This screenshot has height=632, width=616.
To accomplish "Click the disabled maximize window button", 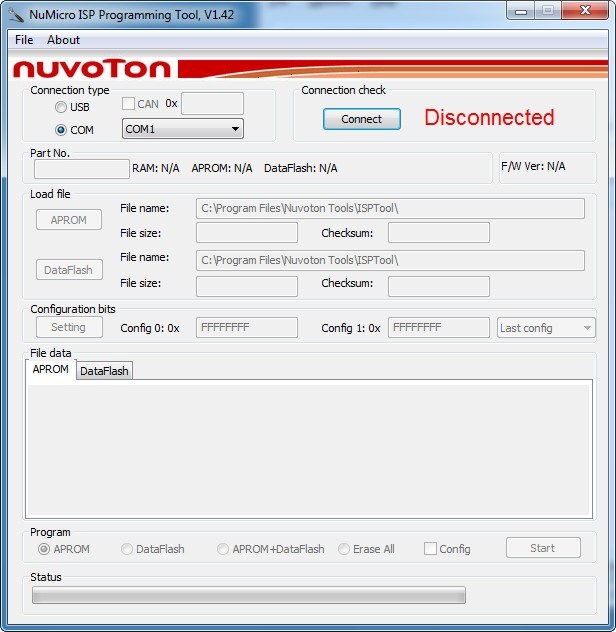I will (548, 11).
